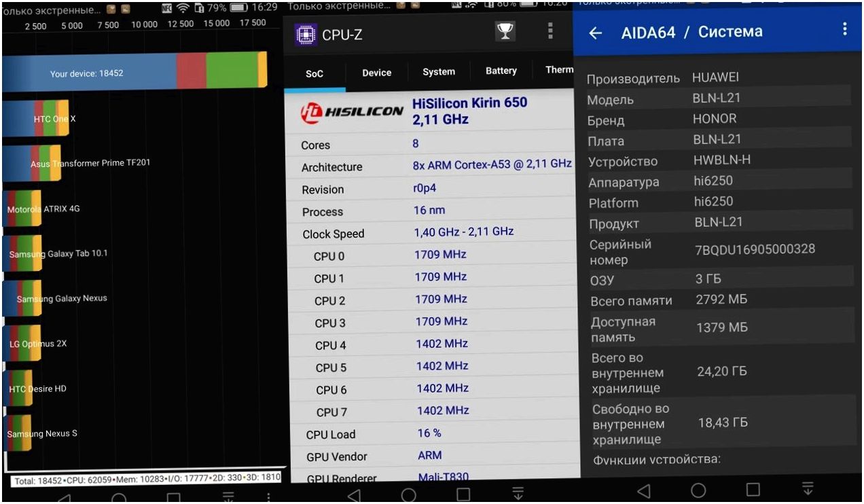The width and height of the screenshot is (864, 504).
Task: Open the Battery tab in CPU-Z
Action: pyautogui.click(x=501, y=71)
